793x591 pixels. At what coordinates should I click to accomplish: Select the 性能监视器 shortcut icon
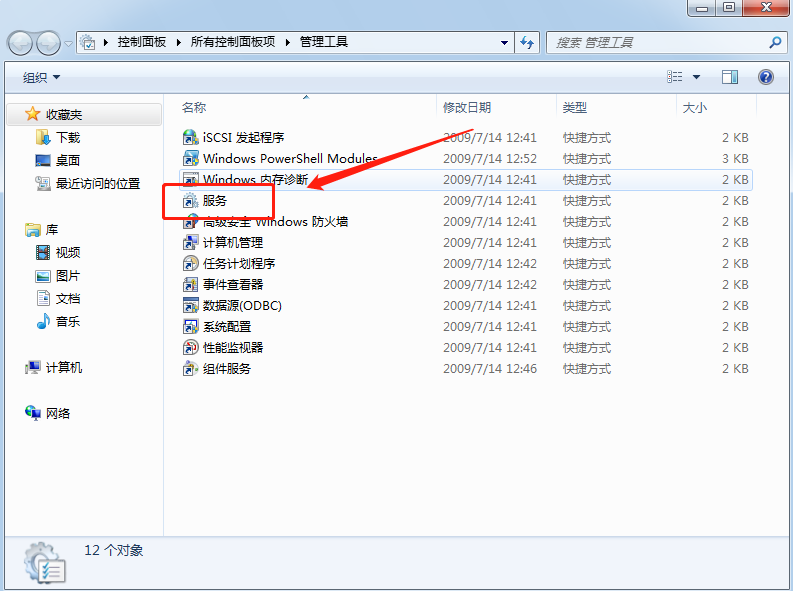pyautogui.click(x=190, y=348)
